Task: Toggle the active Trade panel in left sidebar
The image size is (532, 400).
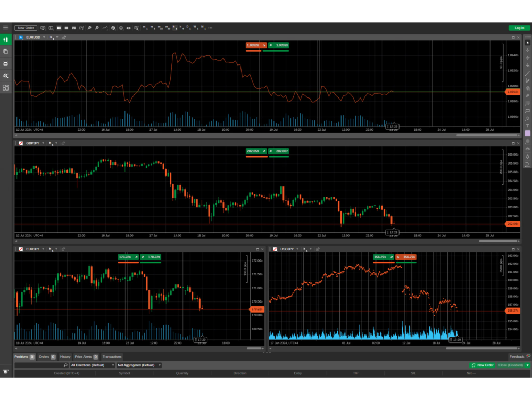Action: click(x=6, y=39)
